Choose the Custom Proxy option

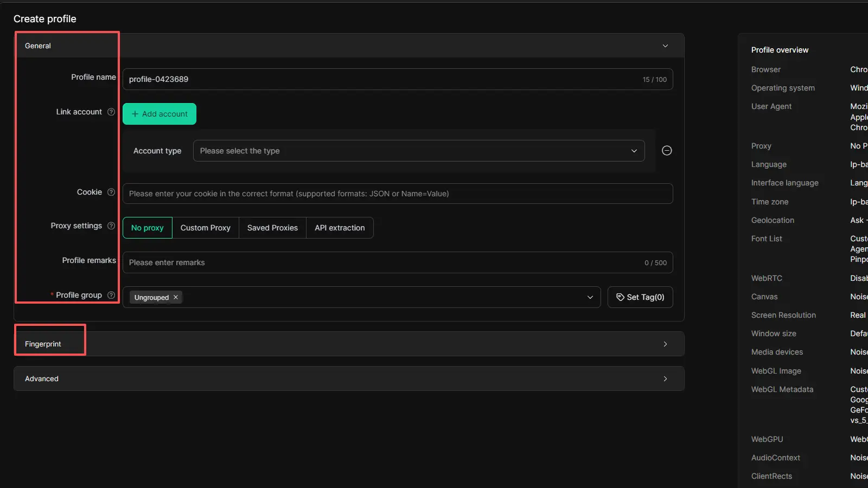click(x=205, y=228)
